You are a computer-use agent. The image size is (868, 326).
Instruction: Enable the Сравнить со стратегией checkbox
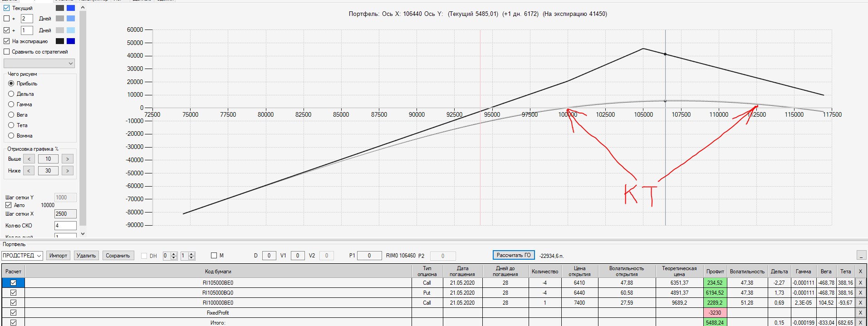click(6, 52)
